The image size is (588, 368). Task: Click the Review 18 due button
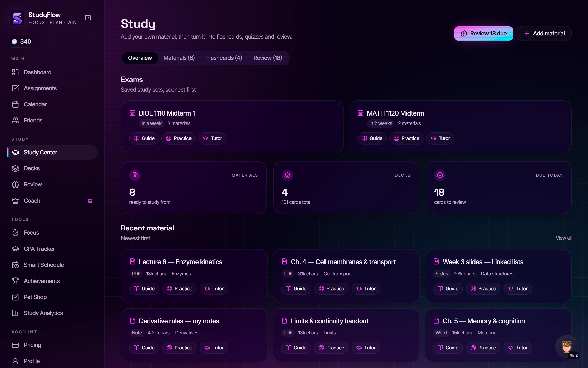(483, 34)
